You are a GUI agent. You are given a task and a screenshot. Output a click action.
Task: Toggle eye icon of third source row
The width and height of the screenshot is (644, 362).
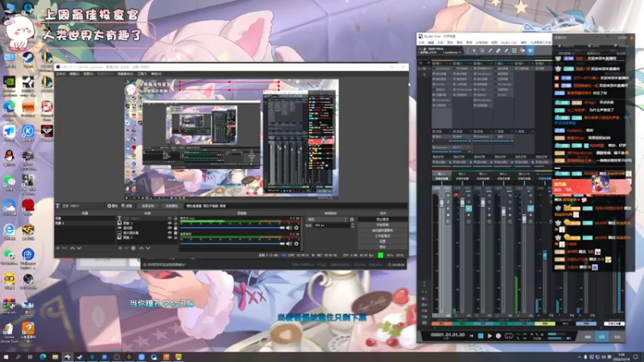click(170, 228)
